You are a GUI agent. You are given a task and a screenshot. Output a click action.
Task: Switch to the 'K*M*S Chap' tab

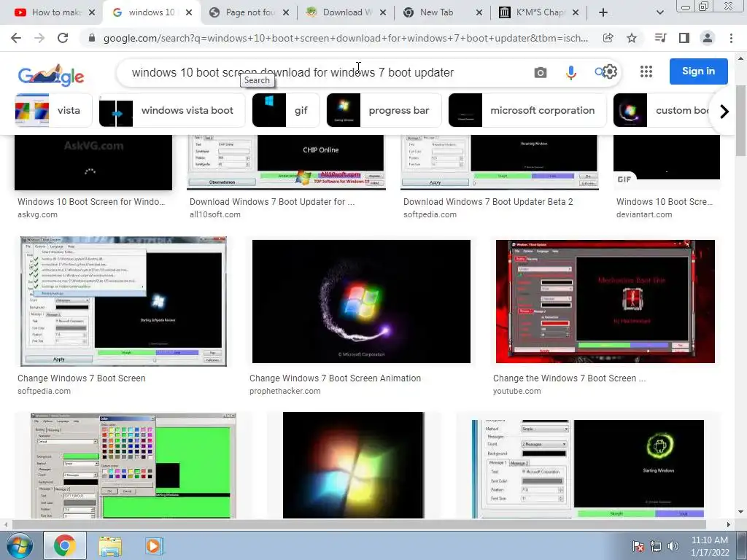539,12
